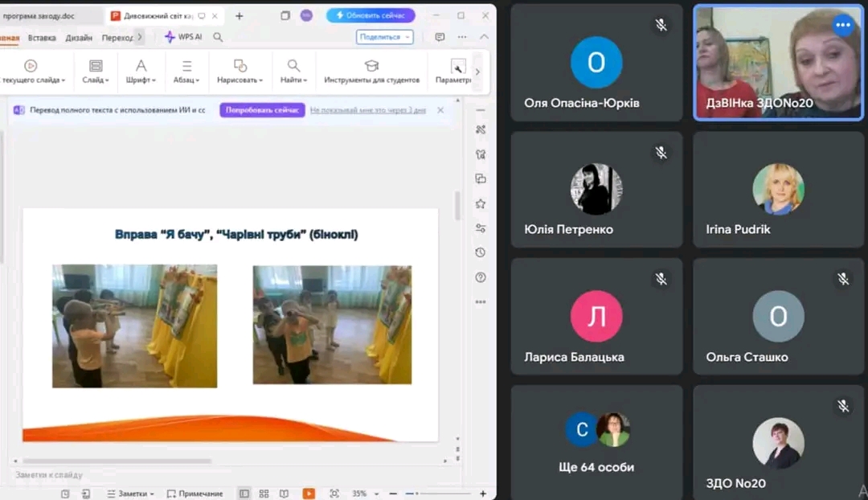The height and width of the screenshot is (500, 868).
Task: Switch to slide sorter grid view
Action: coord(264,494)
